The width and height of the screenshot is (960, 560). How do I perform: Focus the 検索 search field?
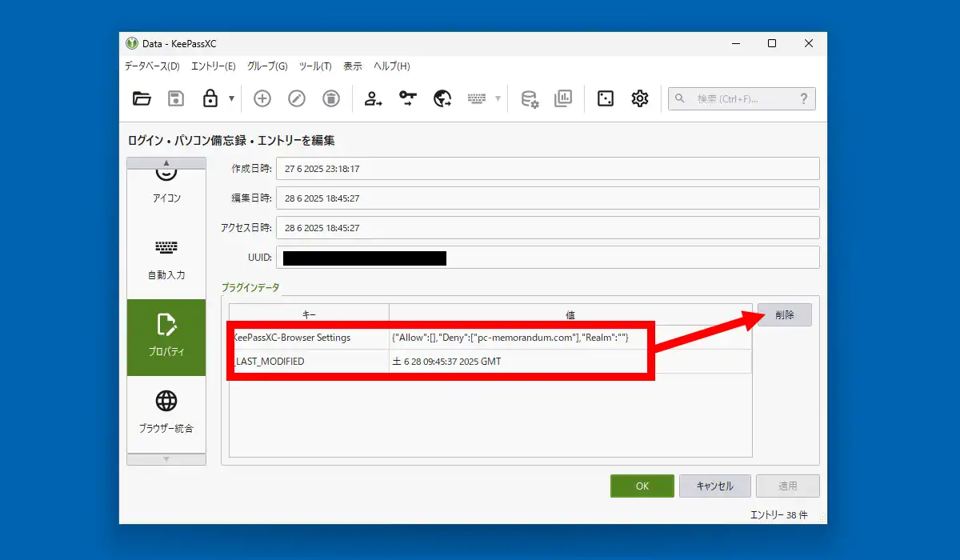tap(742, 98)
